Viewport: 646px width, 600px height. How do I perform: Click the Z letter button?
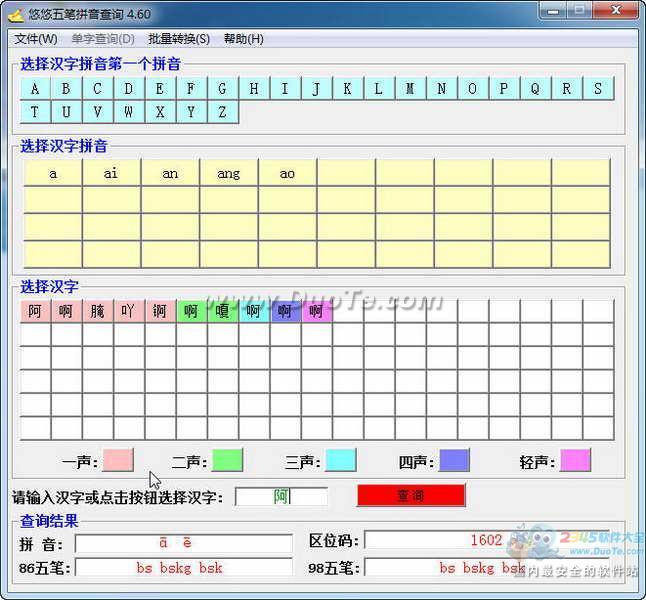pyautogui.click(x=223, y=112)
